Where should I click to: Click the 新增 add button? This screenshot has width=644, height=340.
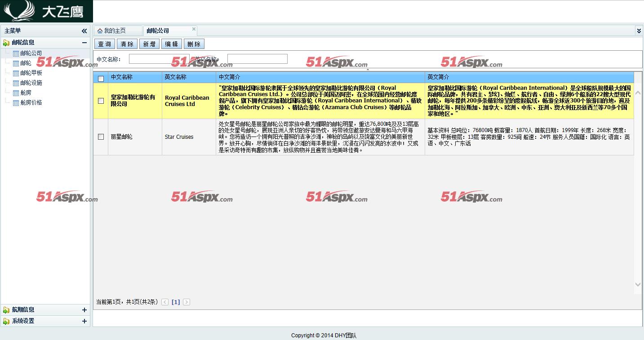pos(149,44)
